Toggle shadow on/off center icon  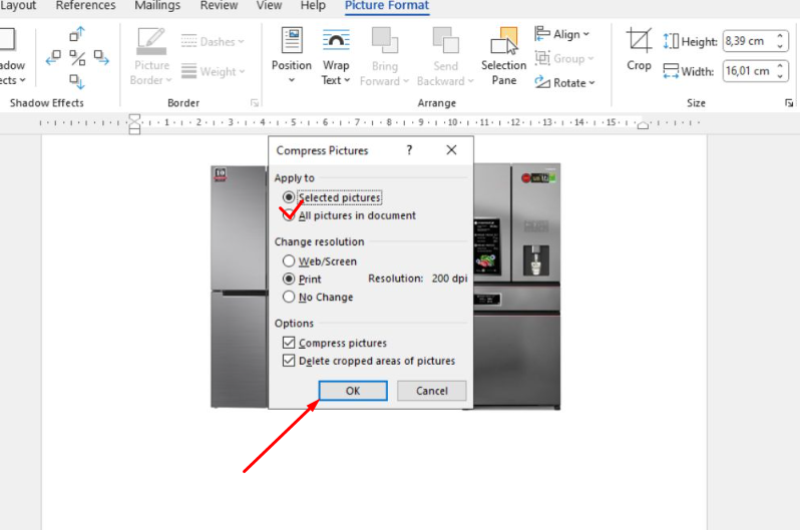click(x=77, y=58)
